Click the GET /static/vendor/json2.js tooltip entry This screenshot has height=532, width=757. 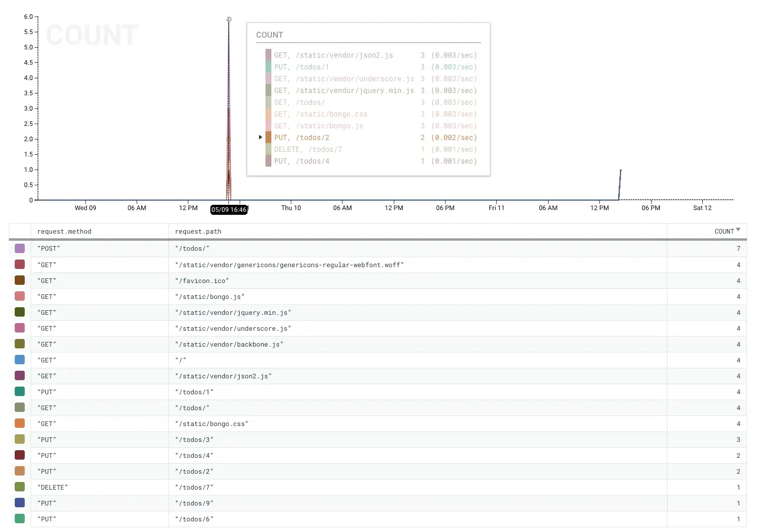(333, 55)
